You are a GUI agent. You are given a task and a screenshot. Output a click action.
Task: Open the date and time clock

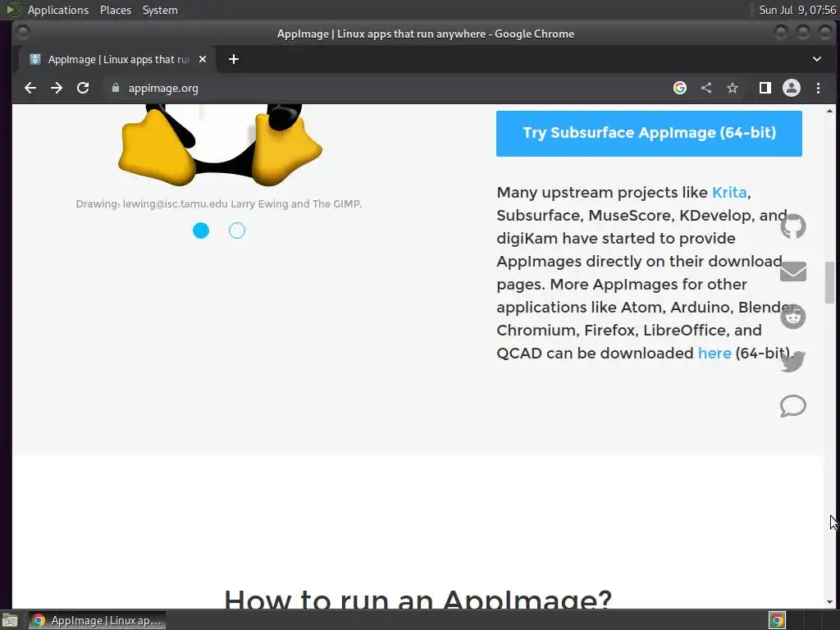point(797,10)
